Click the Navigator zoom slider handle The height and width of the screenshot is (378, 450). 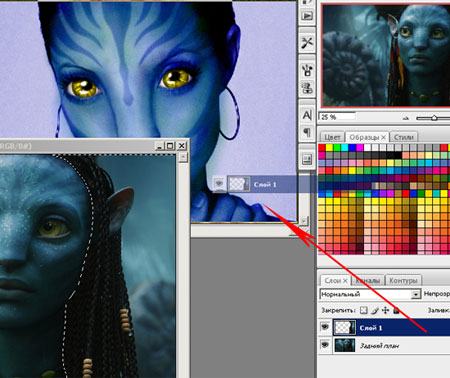[x=434, y=118]
